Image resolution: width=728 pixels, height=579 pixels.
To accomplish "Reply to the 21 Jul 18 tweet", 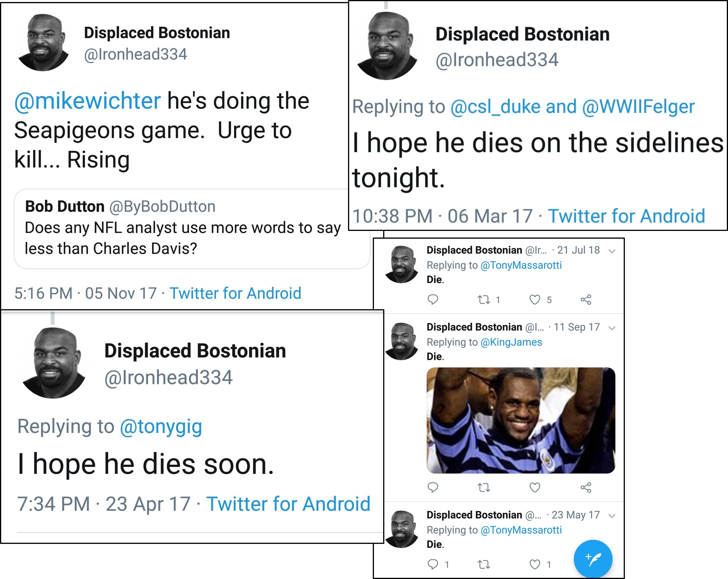I will pyautogui.click(x=432, y=299).
